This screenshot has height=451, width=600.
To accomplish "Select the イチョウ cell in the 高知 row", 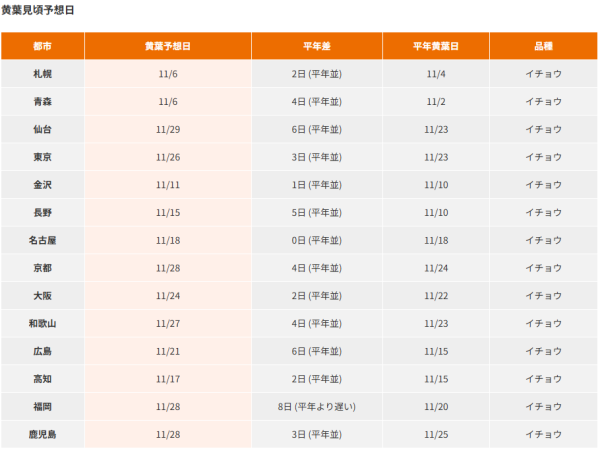I will click(x=543, y=379).
